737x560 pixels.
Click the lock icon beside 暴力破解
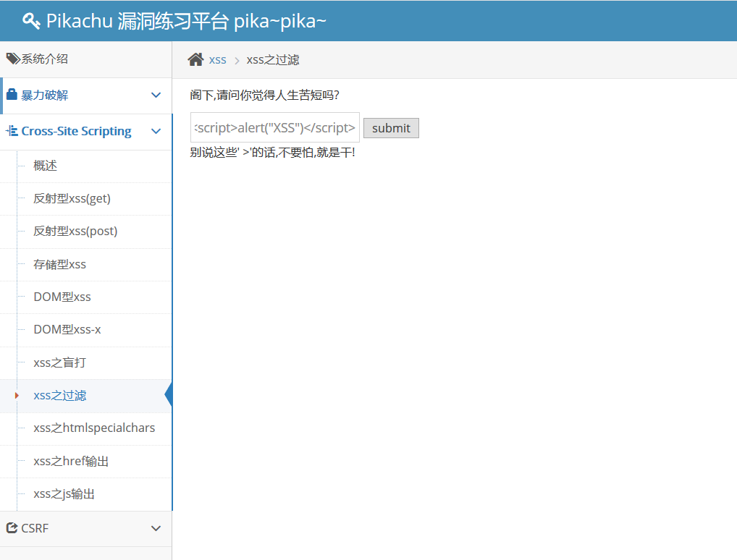pos(12,95)
